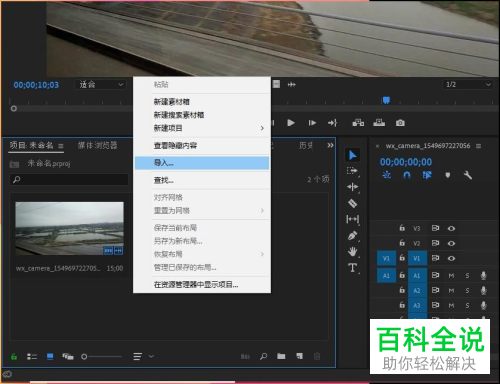Viewport: 500px width, 384px height.
Task: Select the Ripple Edit tool
Action: pos(352,187)
